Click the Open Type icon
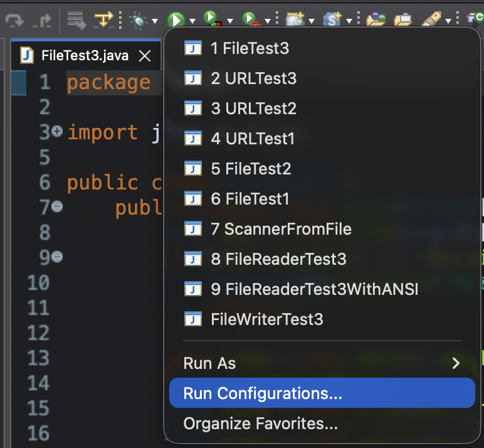The height and width of the screenshot is (448, 484). [x=376, y=19]
